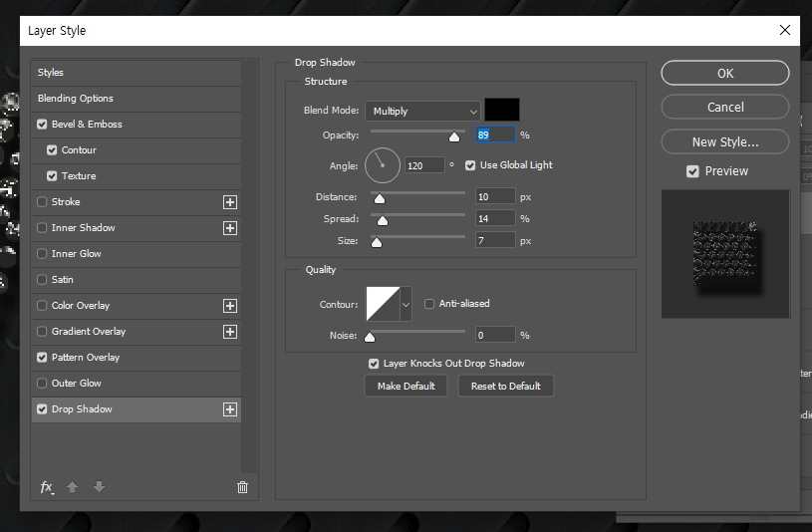Click the Spread slider handle
This screenshot has height=532, width=812.
(x=383, y=221)
